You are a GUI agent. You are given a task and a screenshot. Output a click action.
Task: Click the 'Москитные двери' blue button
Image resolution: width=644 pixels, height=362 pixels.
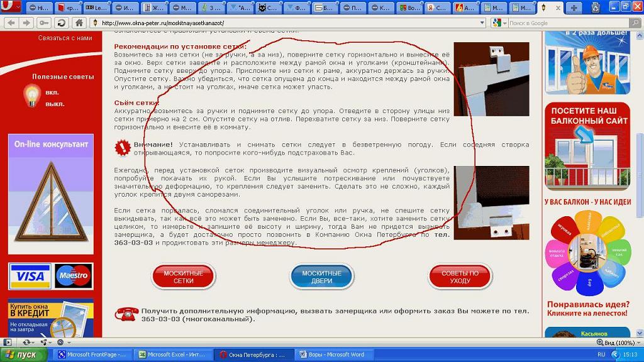[x=321, y=277]
